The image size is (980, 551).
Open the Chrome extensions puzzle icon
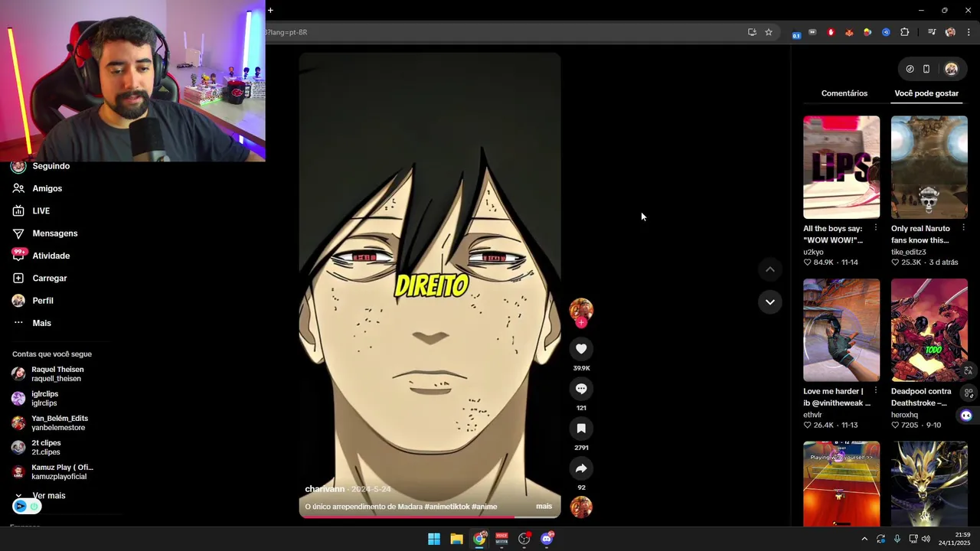tap(905, 32)
